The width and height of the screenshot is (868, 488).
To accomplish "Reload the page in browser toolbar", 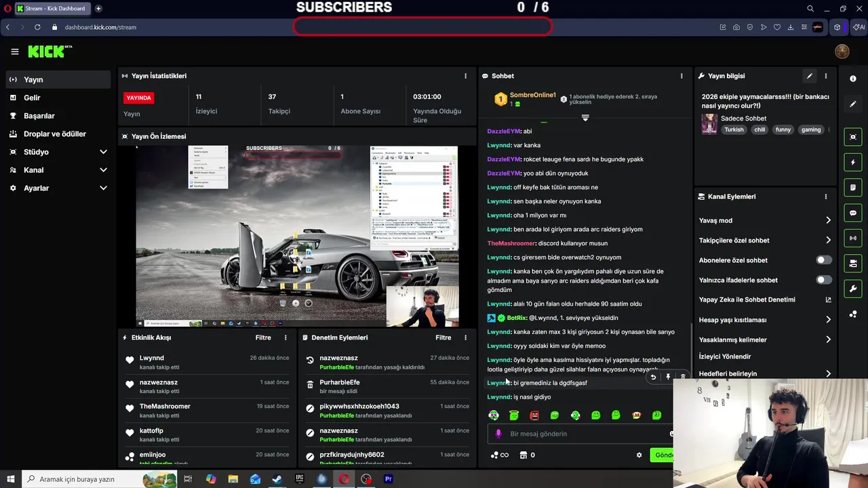I will click(x=37, y=27).
